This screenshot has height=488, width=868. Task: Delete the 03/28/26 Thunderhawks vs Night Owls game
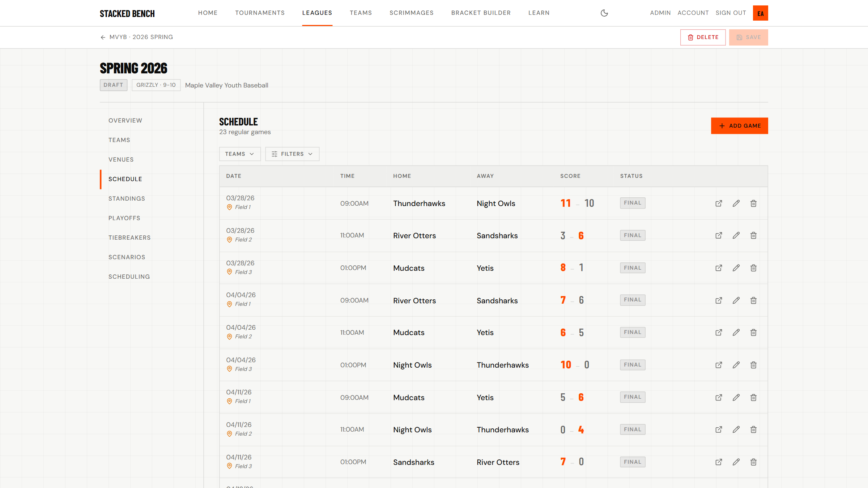[753, 203]
